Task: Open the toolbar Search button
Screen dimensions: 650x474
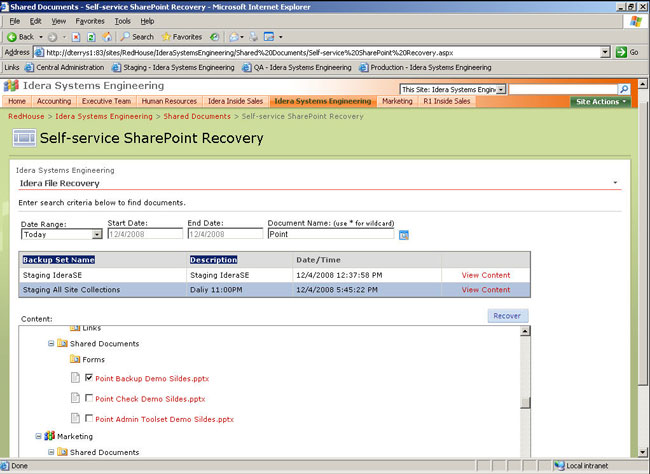Action: click(x=137, y=37)
